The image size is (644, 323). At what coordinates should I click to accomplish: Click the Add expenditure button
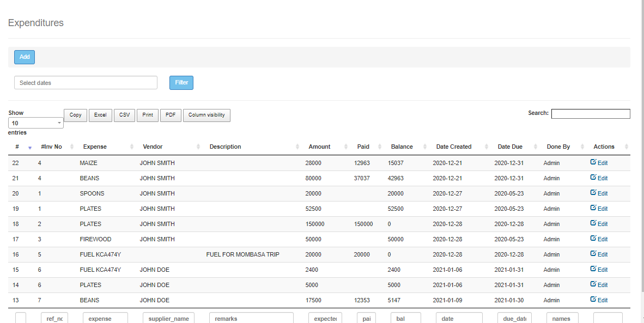(25, 57)
